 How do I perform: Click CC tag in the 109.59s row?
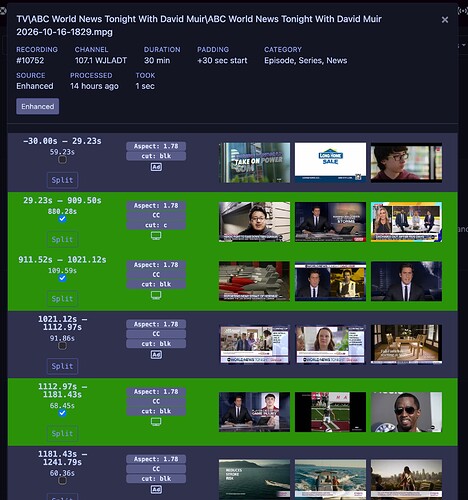coord(156,275)
